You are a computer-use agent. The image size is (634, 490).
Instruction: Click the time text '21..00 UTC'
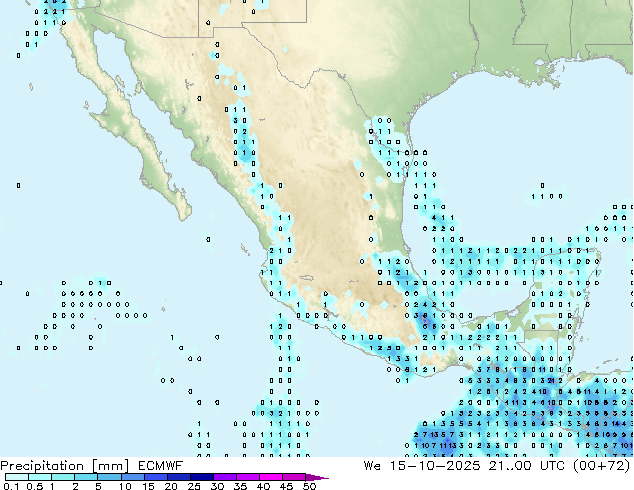click(527, 466)
